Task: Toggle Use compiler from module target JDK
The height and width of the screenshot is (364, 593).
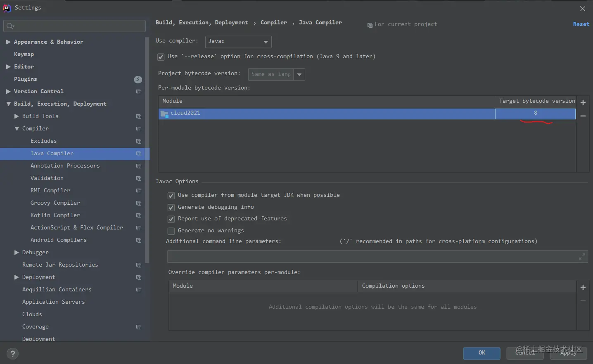Action: pos(171,196)
